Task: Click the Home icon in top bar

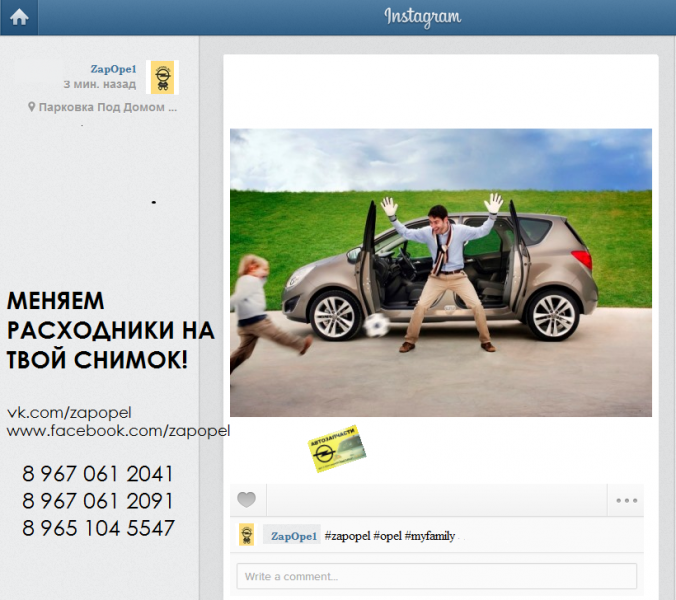Action: [x=19, y=17]
